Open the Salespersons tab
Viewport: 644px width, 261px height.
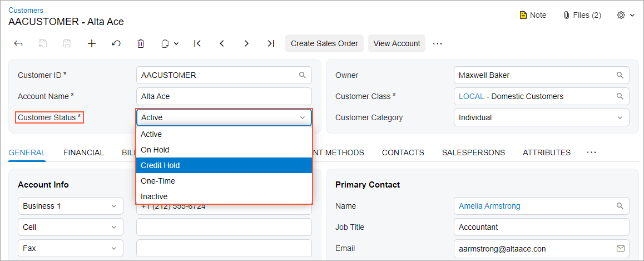(x=473, y=152)
